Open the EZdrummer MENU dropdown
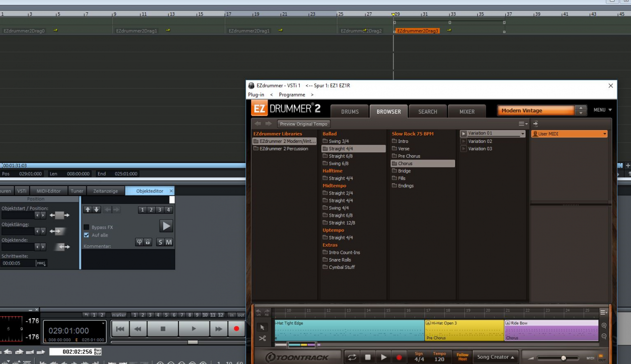 603,110
